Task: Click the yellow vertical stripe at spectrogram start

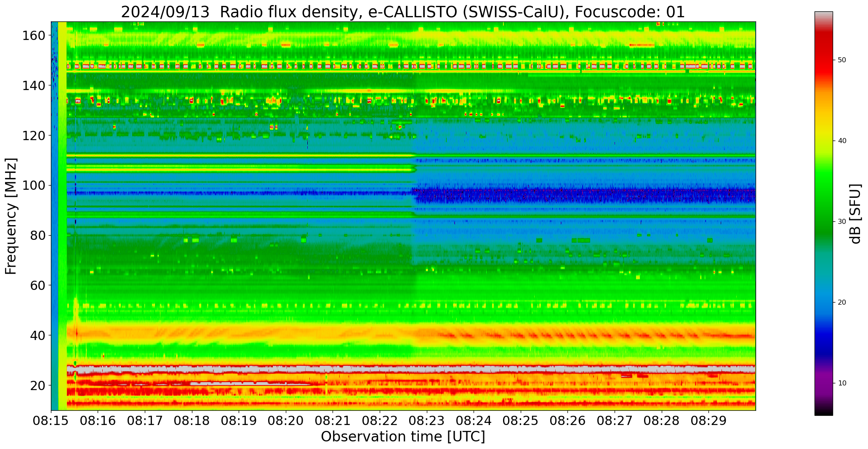Action: coord(62,210)
